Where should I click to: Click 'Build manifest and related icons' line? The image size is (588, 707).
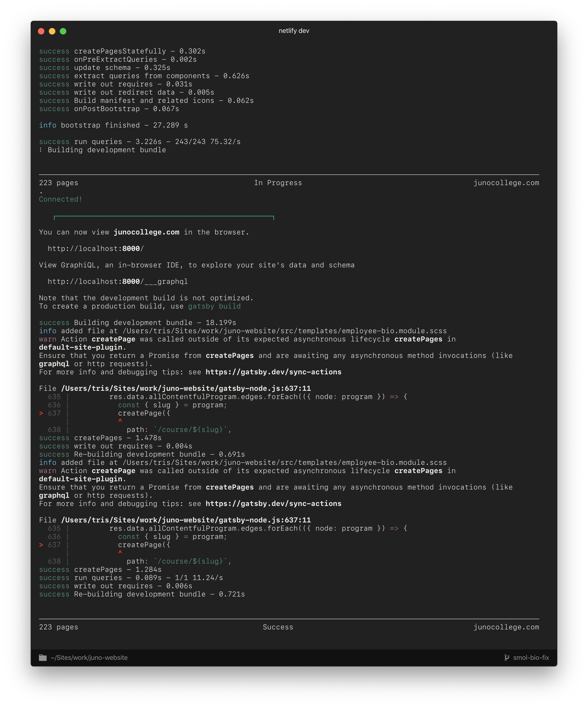click(146, 101)
